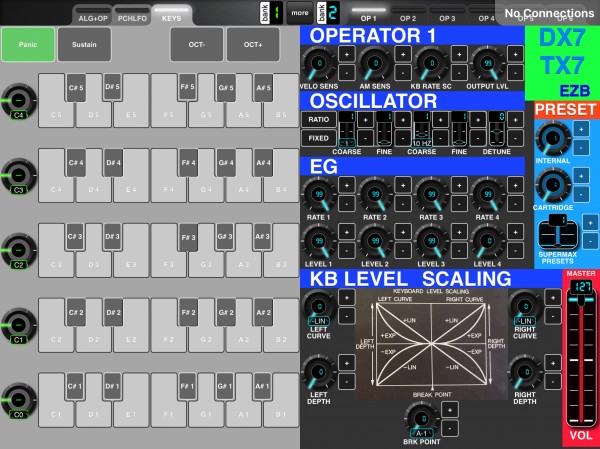Click the keyboard level scaling curve diagram
The width and height of the screenshot is (600, 449).
click(x=431, y=344)
